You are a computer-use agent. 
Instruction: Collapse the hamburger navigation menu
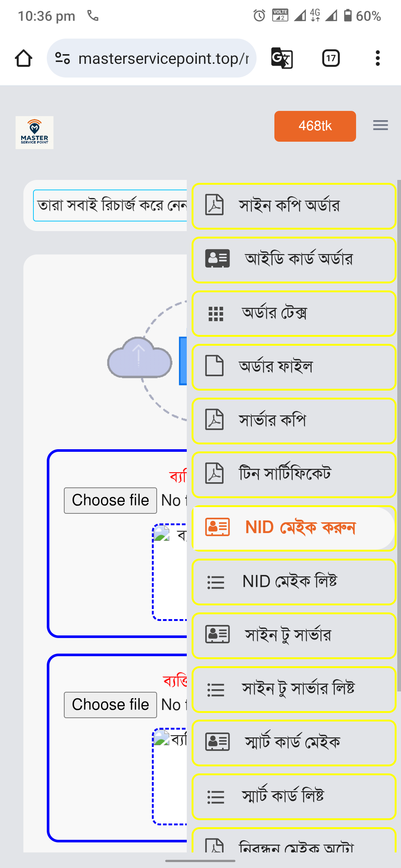point(380,125)
